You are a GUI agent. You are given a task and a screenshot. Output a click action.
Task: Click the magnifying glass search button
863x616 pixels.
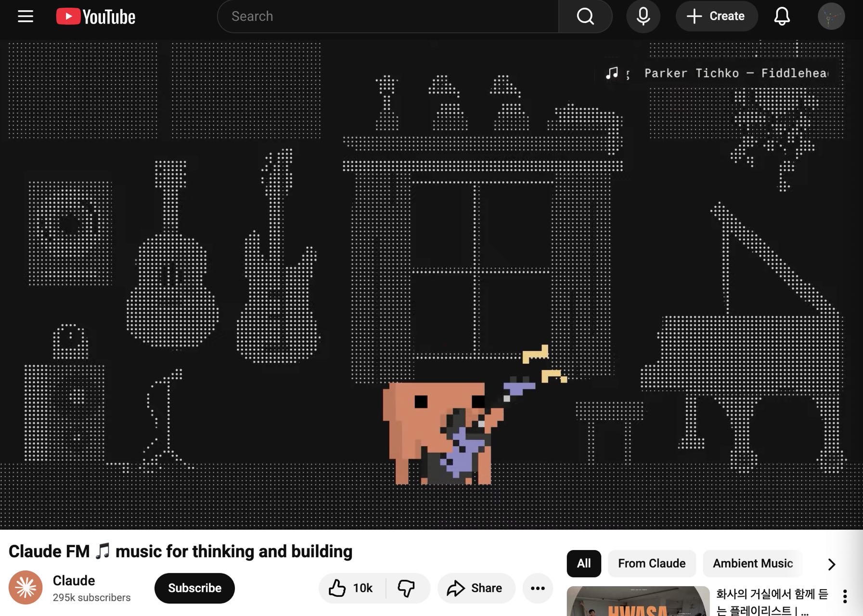[x=585, y=16]
